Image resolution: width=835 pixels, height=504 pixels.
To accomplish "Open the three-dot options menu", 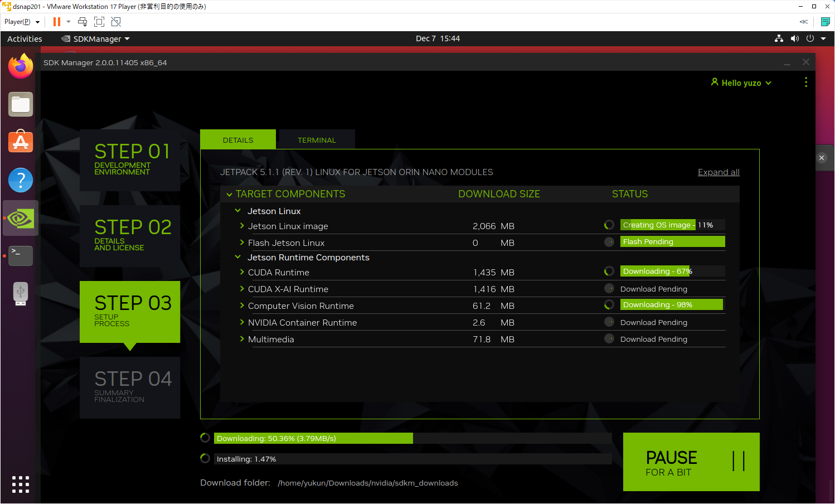I will [806, 82].
